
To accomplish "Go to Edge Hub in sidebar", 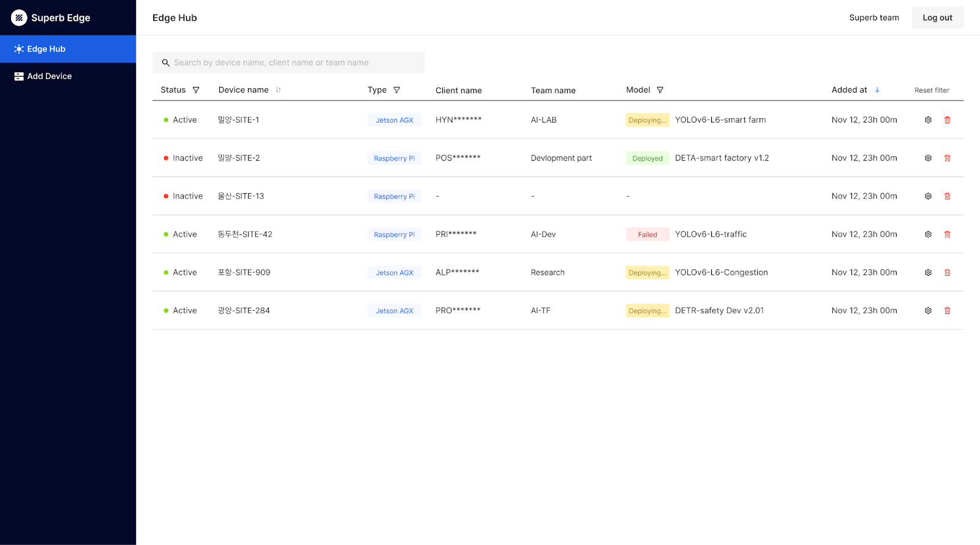I will (68, 49).
